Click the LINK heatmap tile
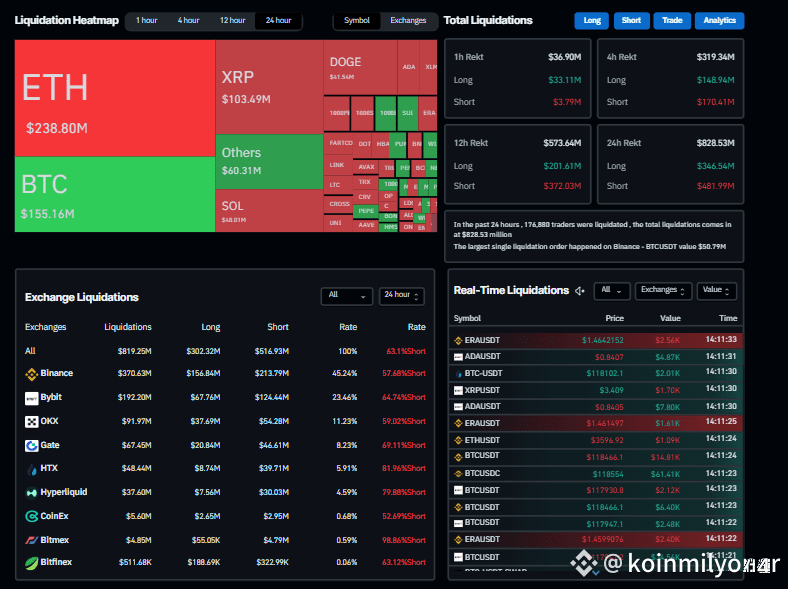This screenshot has height=589, width=788. [x=338, y=165]
